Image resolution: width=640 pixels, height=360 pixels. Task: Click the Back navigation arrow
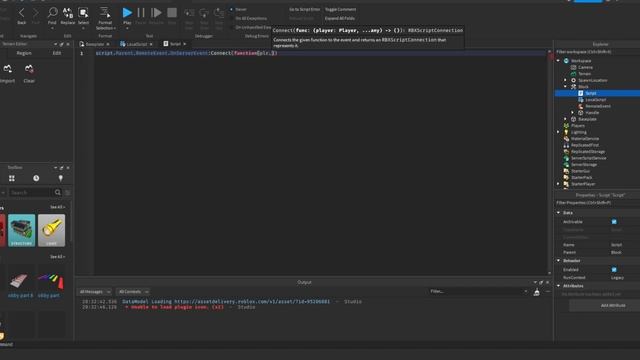pos(22,13)
